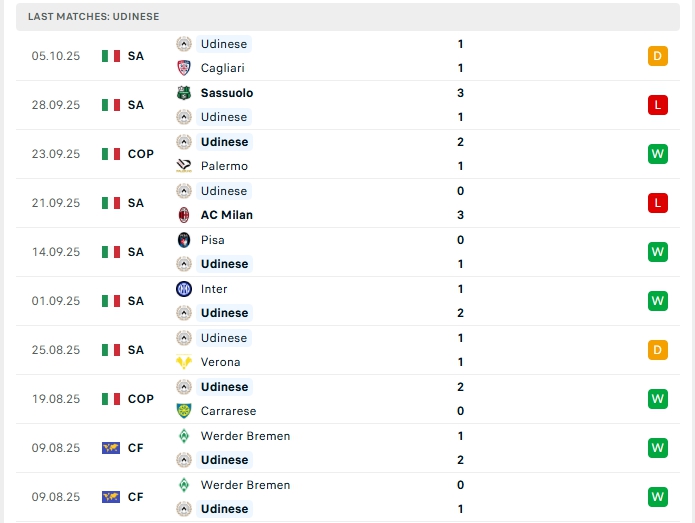Click the Last Matches: Udinese header
695x523 pixels.
(x=93, y=17)
